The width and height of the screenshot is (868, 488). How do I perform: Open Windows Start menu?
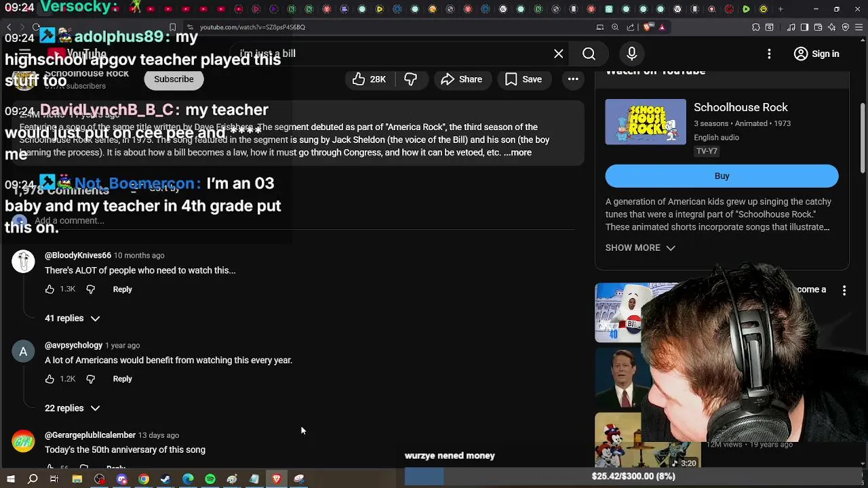click(x=10, y=479)
